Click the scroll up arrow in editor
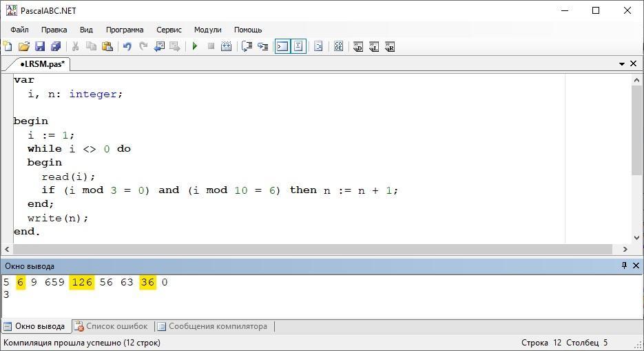The image size is (644, 351). click(636, 80)
